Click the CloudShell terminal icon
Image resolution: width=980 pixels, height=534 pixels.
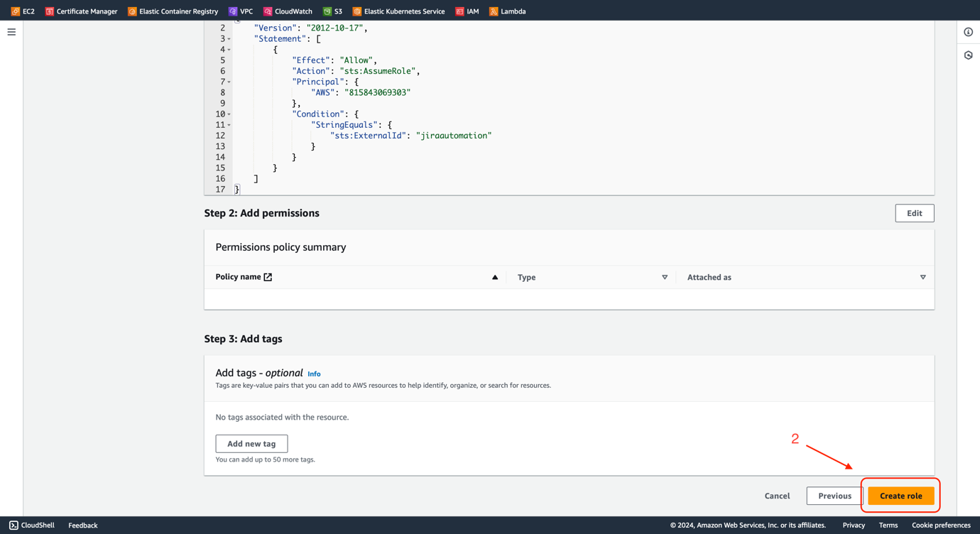point(13,525)
